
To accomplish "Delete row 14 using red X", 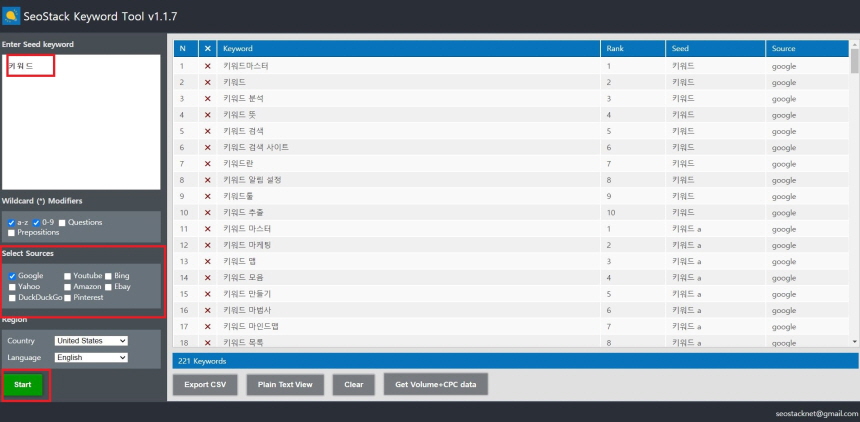I will [x=207, y=278].
